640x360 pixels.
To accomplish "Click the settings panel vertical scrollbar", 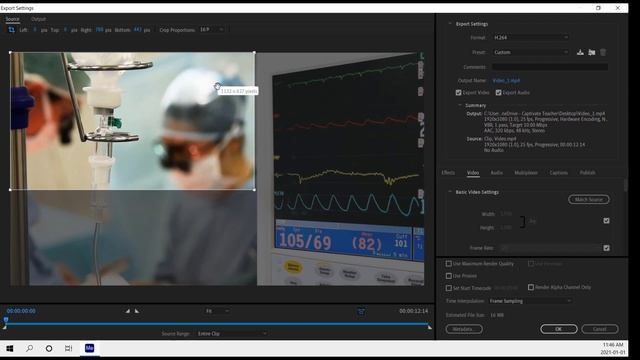I will click(x=625, y=185).
